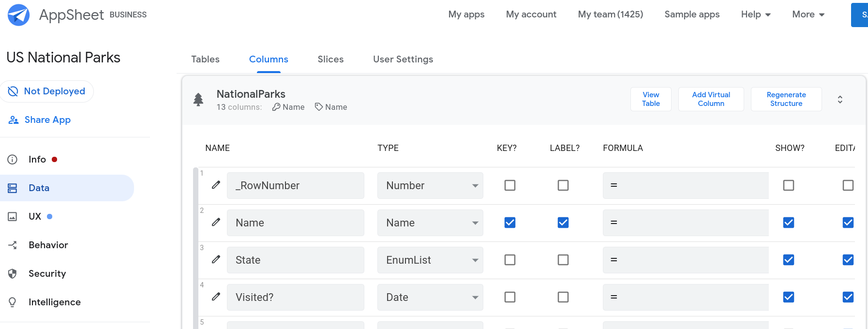Click the AppSheet paper plane logo
This screenshot has height=329, width=868.
18,15
